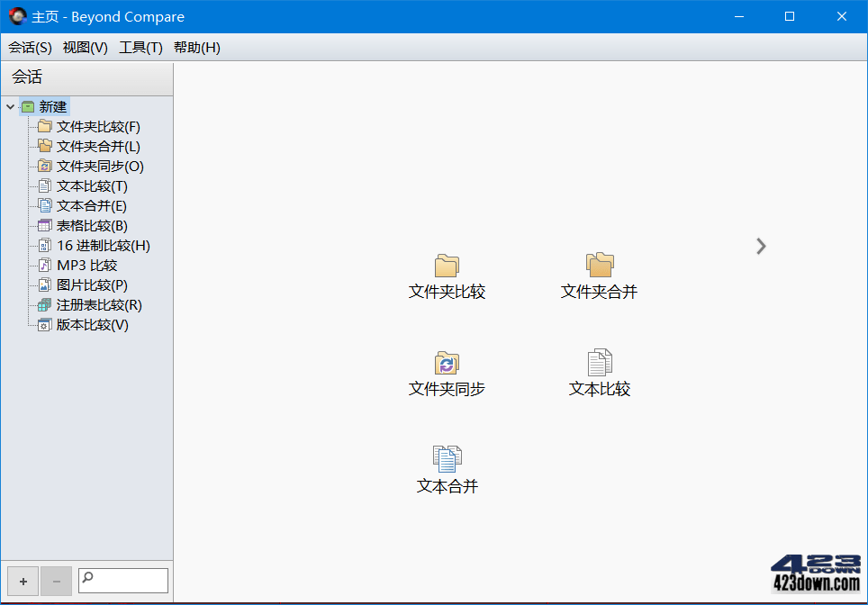Open the Text Merge icon in main area
Screen dimensions: 868x605
coord(447,468)
